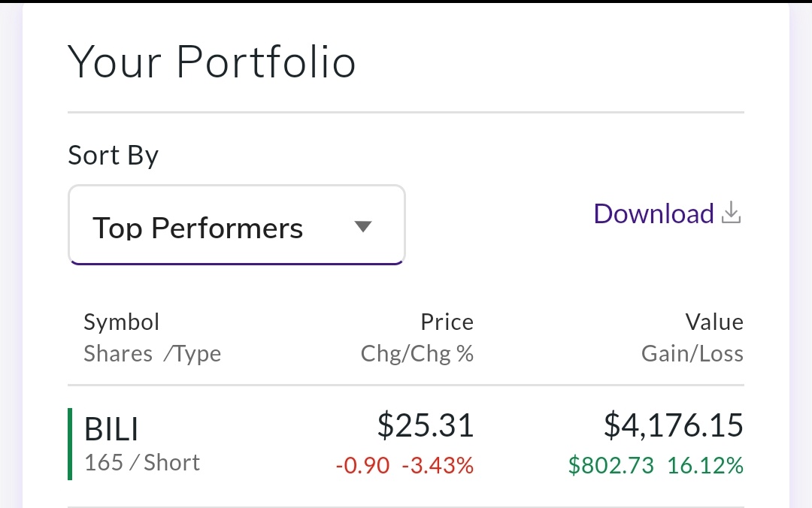Click the Your Portfolio heading

pyautogui.click(x=211, y=62)
